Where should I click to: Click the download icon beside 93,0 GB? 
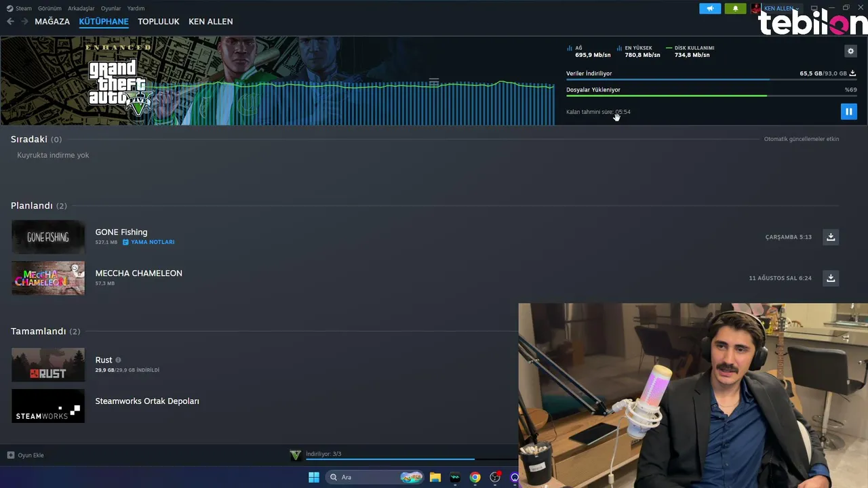click(x=852, y=73)
